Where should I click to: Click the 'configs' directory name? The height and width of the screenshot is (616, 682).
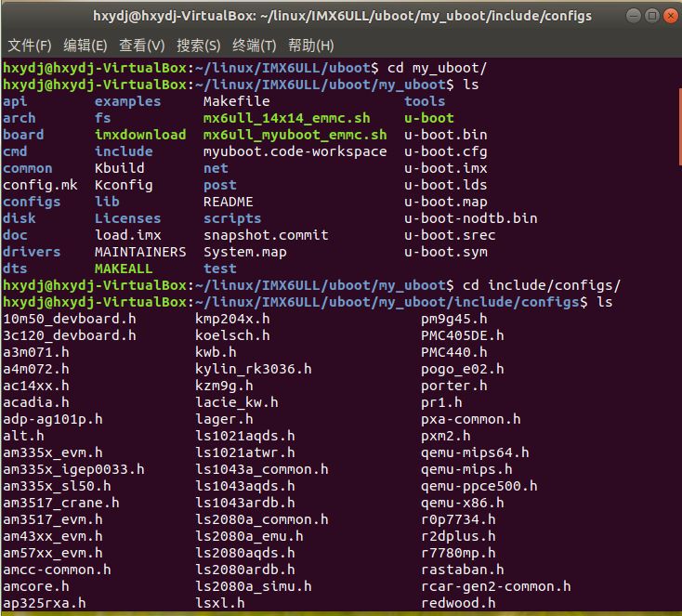pyautogui.click(x=32, y=202)
